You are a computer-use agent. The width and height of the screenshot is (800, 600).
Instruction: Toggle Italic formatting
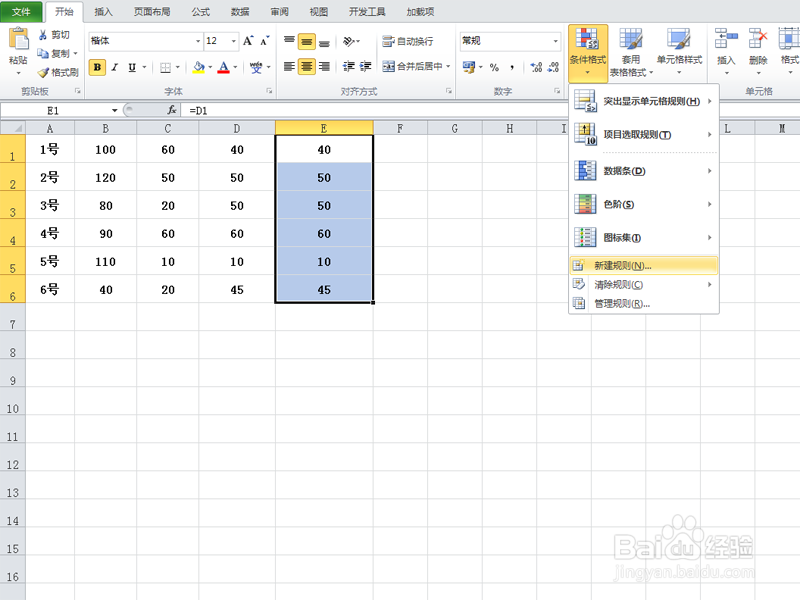[115, 67]
